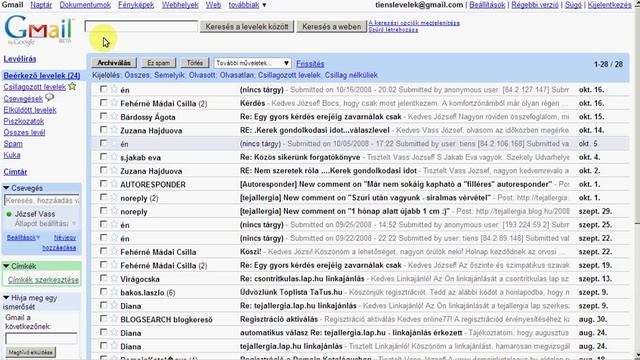This screenshot has height=360, width=640.
Task: Click Névjegy hozzáadása link
Action: 60,242
